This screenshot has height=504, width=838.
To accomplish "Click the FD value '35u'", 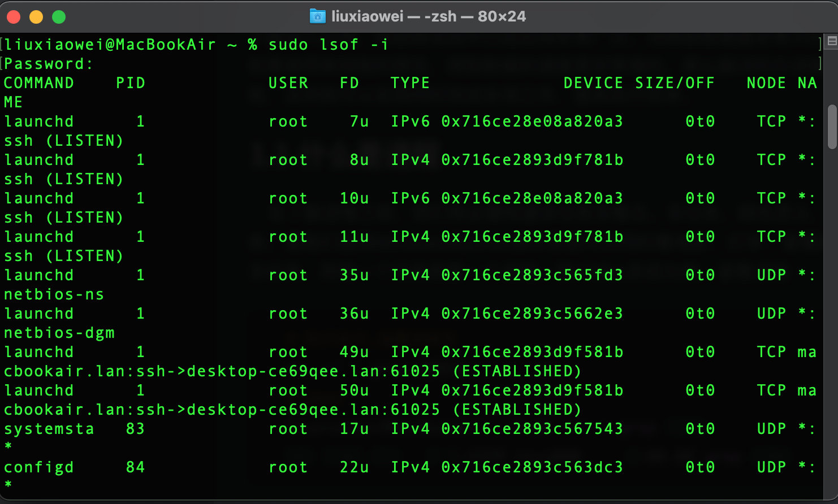I will [x=355, y=275].
